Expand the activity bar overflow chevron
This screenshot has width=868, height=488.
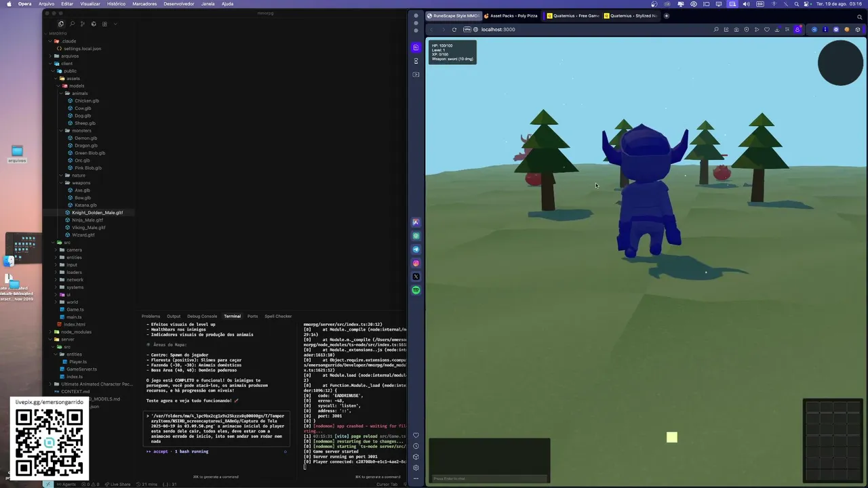pos(115,24)
